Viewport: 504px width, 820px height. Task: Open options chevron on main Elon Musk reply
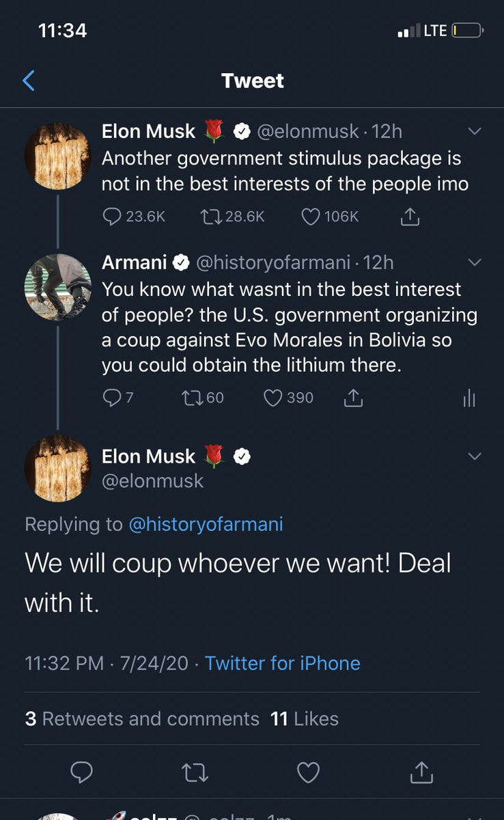[474, 456]
